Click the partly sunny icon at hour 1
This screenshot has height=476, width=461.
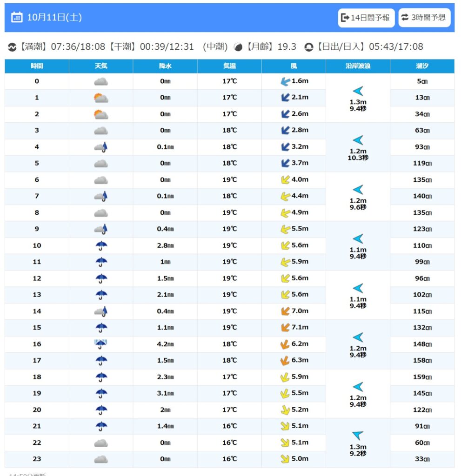coord(101,98)
